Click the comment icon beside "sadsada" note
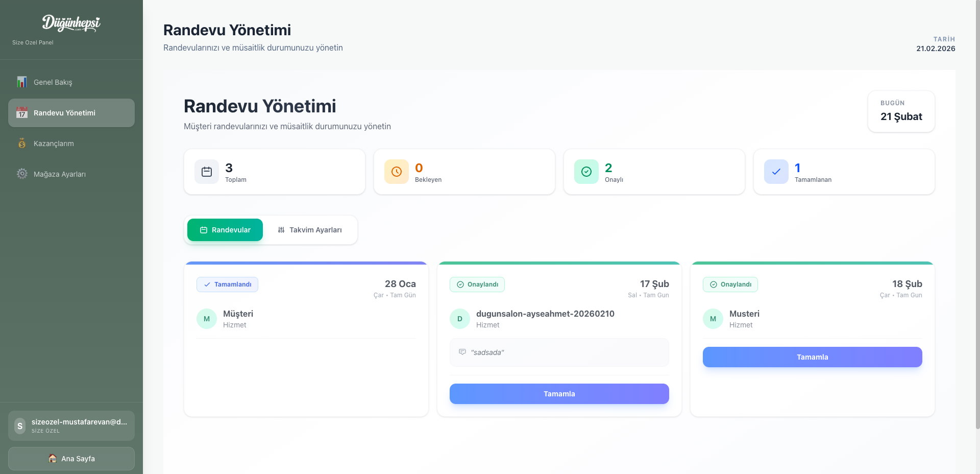 [x=462, y=352]
